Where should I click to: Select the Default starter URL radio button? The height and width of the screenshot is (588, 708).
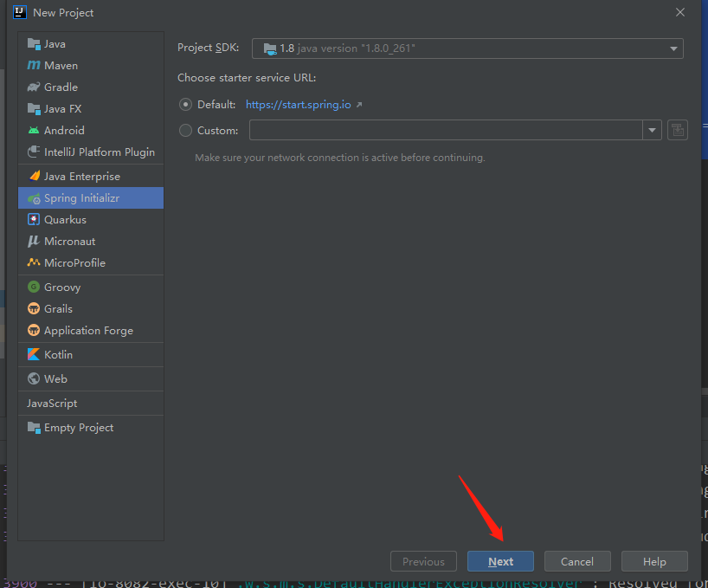[185, 104]
